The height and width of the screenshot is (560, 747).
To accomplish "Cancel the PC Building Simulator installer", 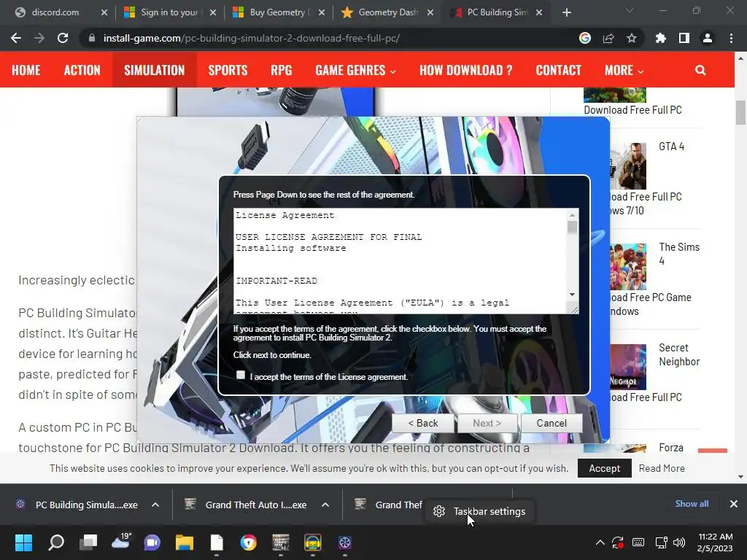I will pos(551,424).
